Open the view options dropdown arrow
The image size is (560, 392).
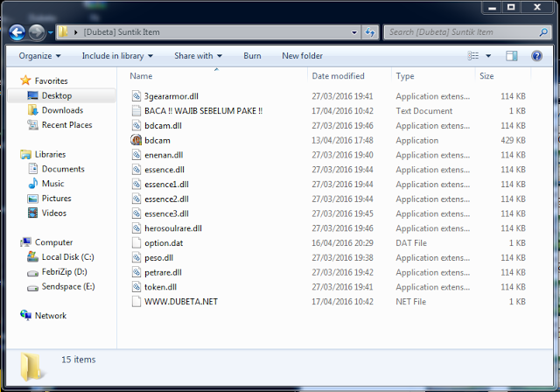coord(488,56)
